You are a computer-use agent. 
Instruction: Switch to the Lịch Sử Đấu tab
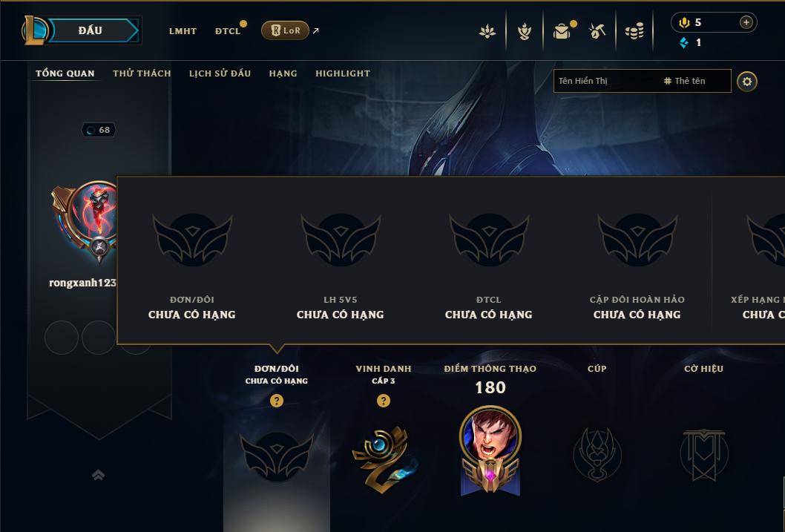click(x=220, y=73)
